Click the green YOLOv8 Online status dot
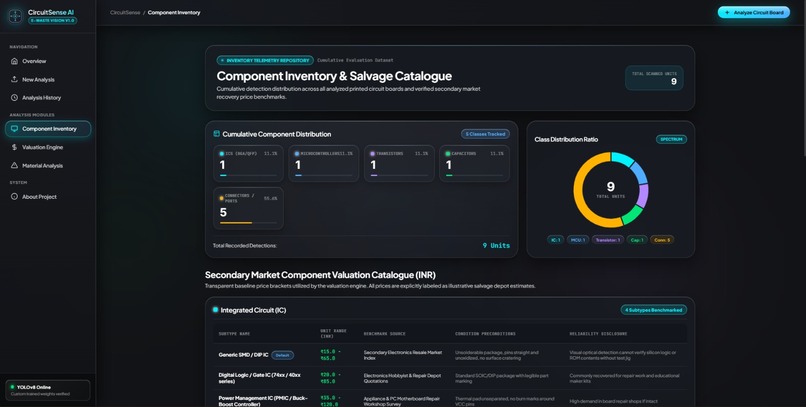The width and height of the screenshot is (806, 407). (13, 387)
